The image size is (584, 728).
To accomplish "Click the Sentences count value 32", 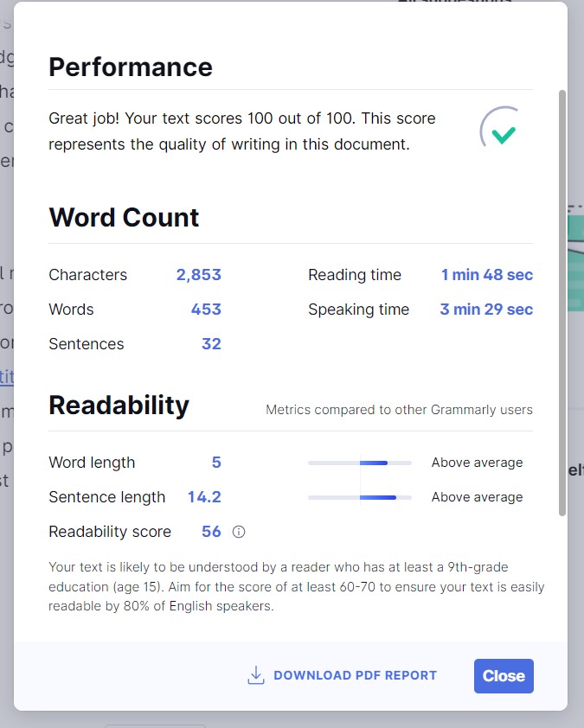I will [211, 344].
